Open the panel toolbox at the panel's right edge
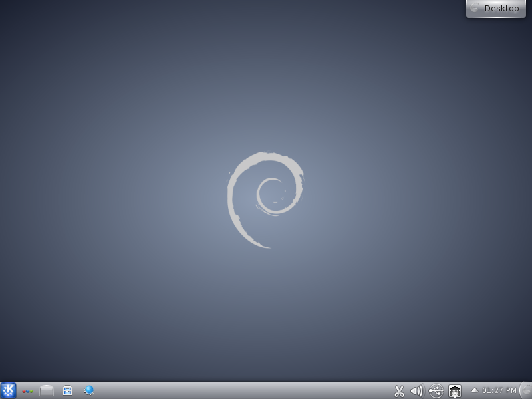Image resolution: width=532 pixels, height=399 pixels. (x=525, y=390)
